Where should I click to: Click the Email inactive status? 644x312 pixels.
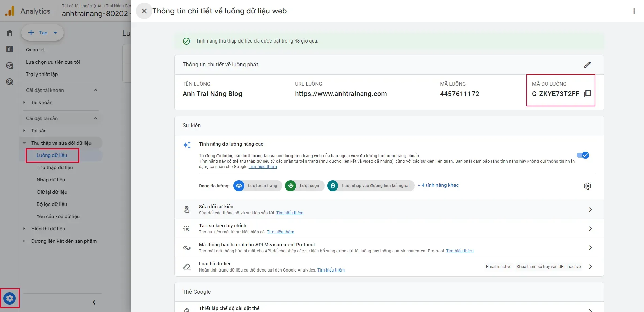tap(498, 267)
